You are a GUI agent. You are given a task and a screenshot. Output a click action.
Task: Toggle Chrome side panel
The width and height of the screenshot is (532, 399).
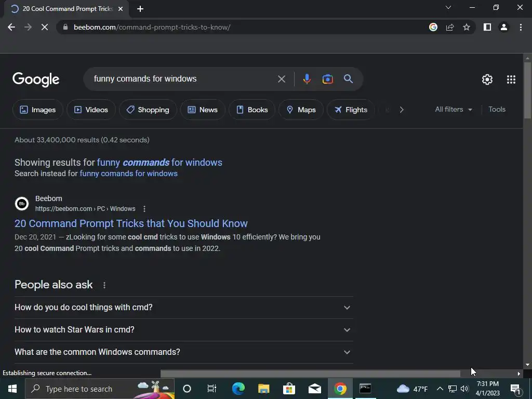[487, 27]
